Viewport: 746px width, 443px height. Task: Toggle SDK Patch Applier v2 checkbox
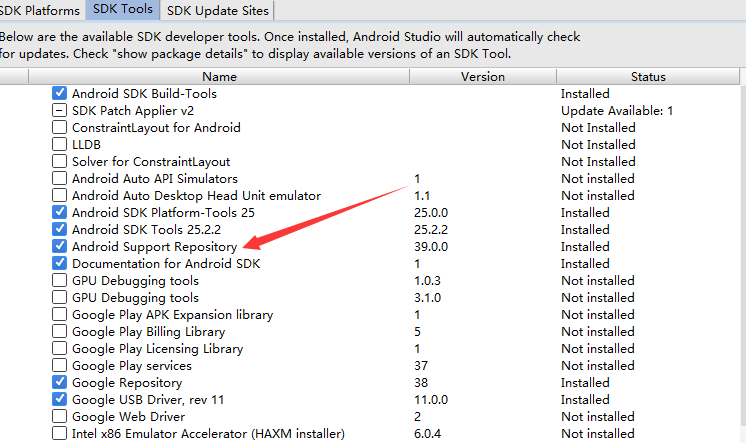(59, 110)
